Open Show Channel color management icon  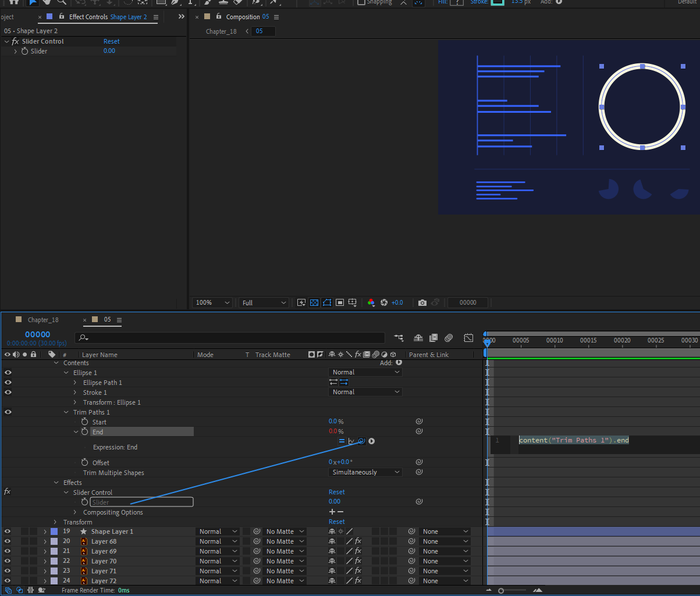371,302
